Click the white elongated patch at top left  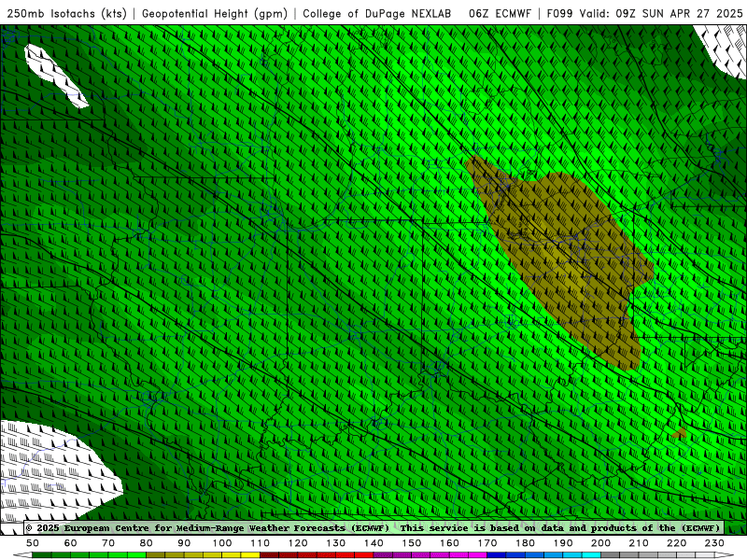[x=55, y=76]
